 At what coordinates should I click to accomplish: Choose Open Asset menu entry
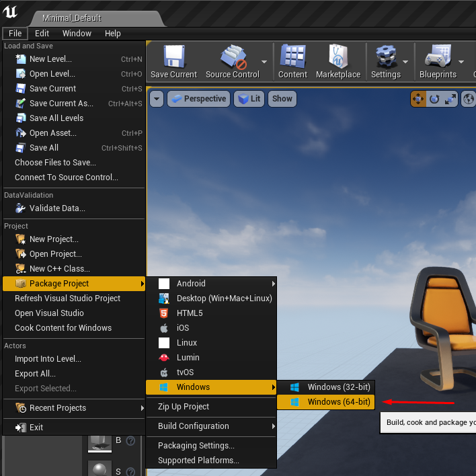74,133
